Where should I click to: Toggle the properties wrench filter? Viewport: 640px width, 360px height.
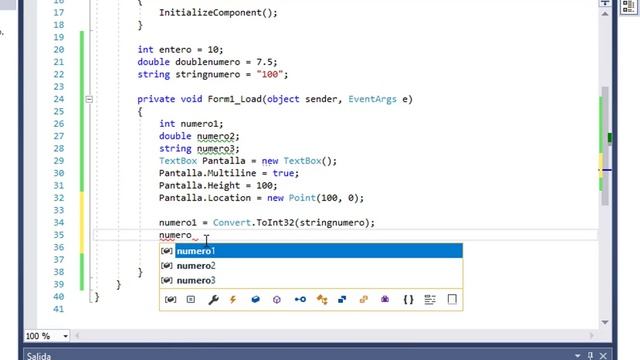click(x=213, y=300)
